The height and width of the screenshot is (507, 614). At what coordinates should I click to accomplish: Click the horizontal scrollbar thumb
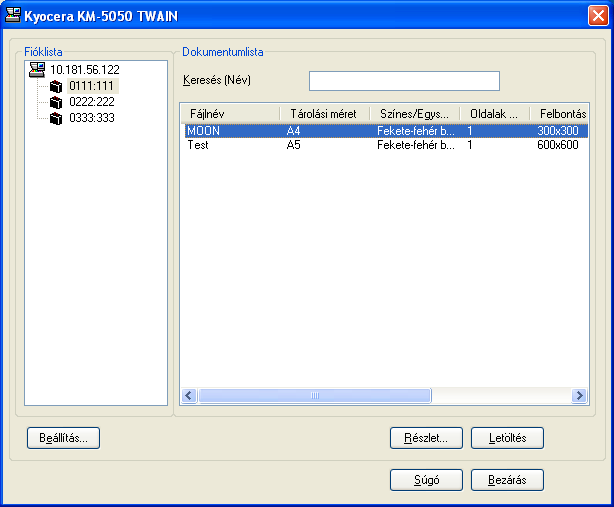coord(315,395)
